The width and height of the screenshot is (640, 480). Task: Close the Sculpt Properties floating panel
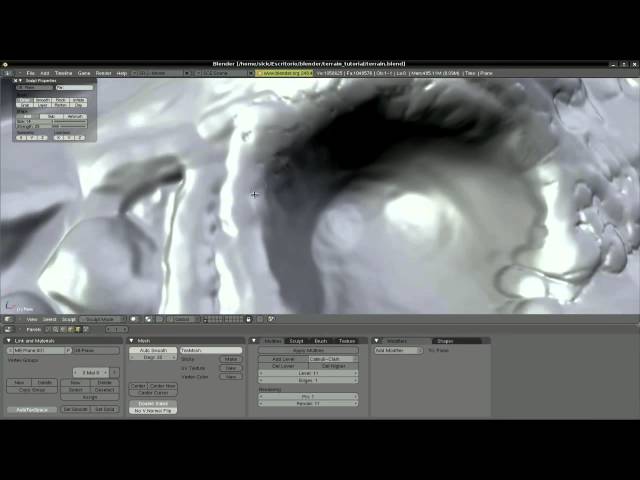click(x=16, y=81)
